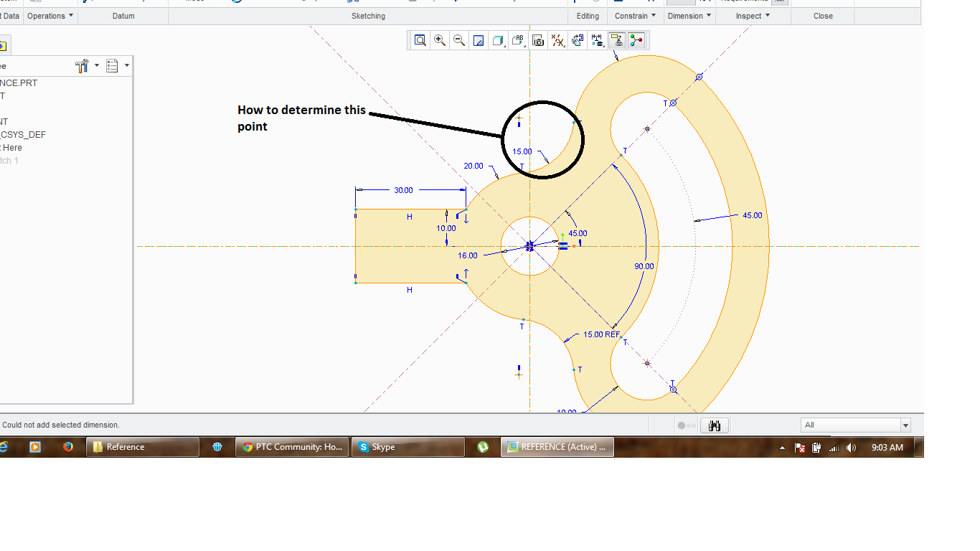980x551 pixels.
Task: Click the 15.00 REF reference dimension
Action: (601, 334)
